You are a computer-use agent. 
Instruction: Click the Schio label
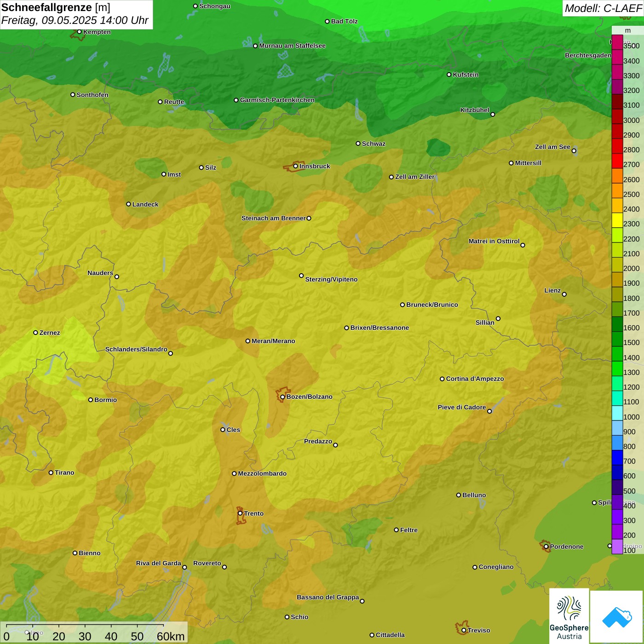click(299, 617)
